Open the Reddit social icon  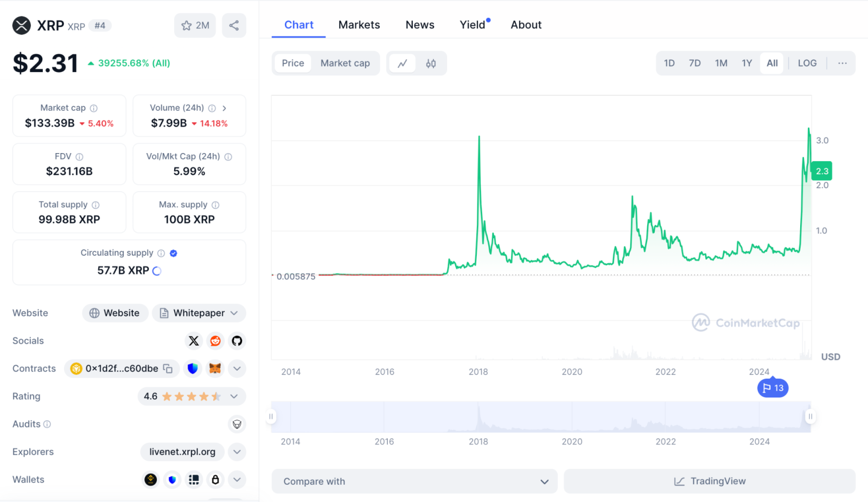tap(215, 341)
